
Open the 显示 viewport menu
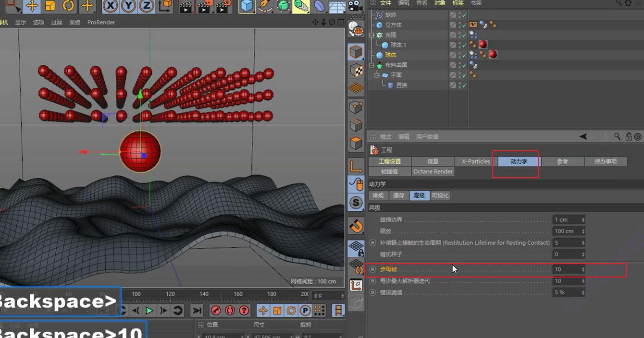click(x=21, y=22)
